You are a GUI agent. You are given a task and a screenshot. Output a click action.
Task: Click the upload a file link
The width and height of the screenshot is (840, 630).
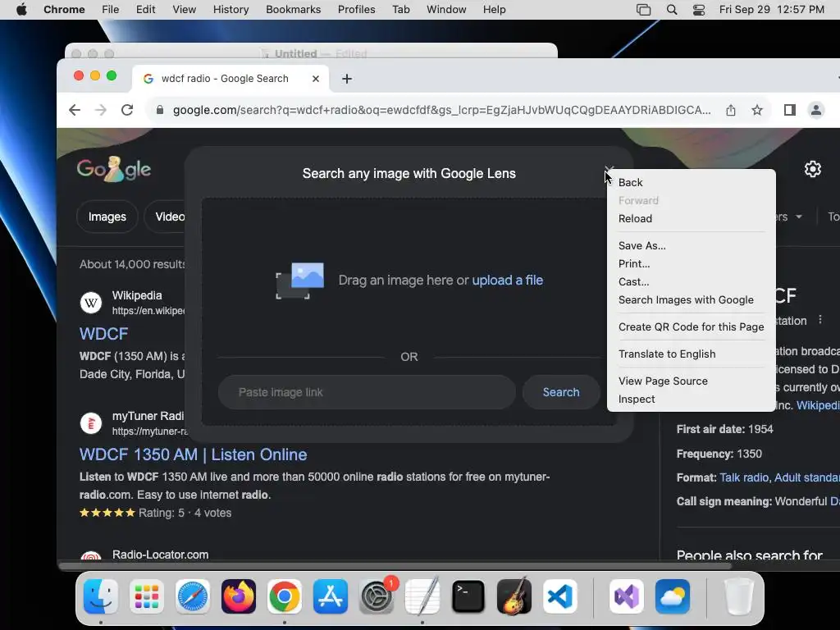pos(507,281)
